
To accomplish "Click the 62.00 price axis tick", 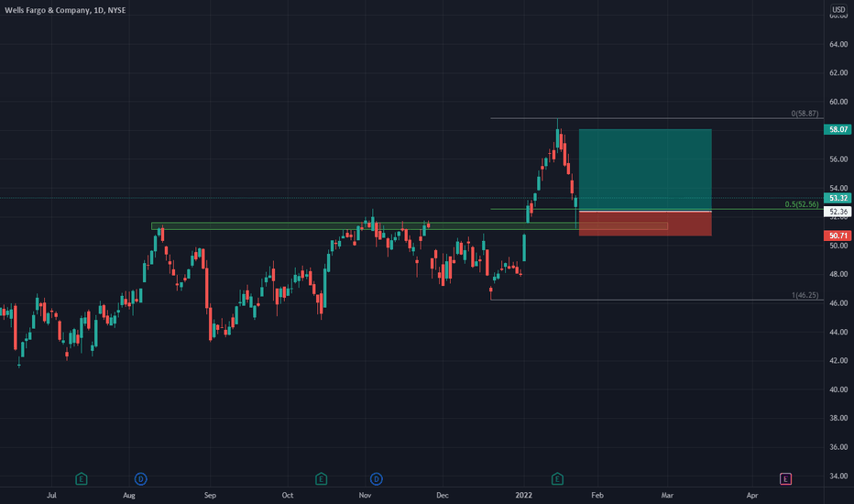I will coord(838,72).
